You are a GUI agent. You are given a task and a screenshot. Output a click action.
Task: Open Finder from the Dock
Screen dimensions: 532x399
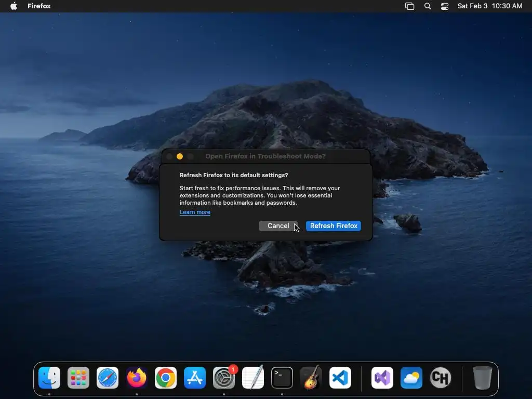(49, 378)
